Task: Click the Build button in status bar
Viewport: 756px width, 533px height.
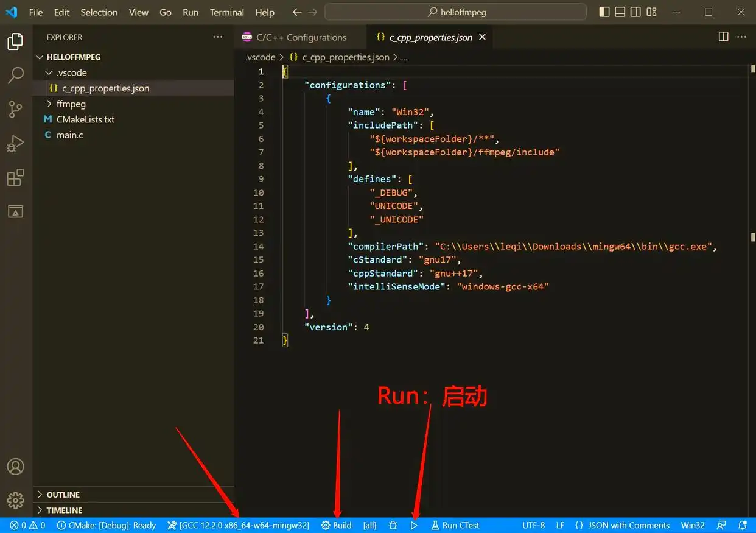Action: [337, 525]
